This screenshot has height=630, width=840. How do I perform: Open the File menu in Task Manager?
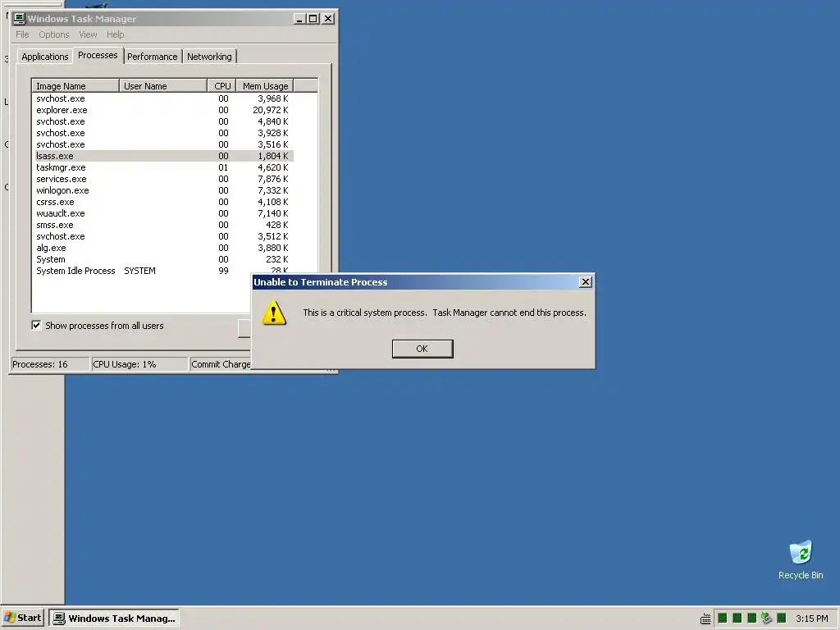click(22, 34)
